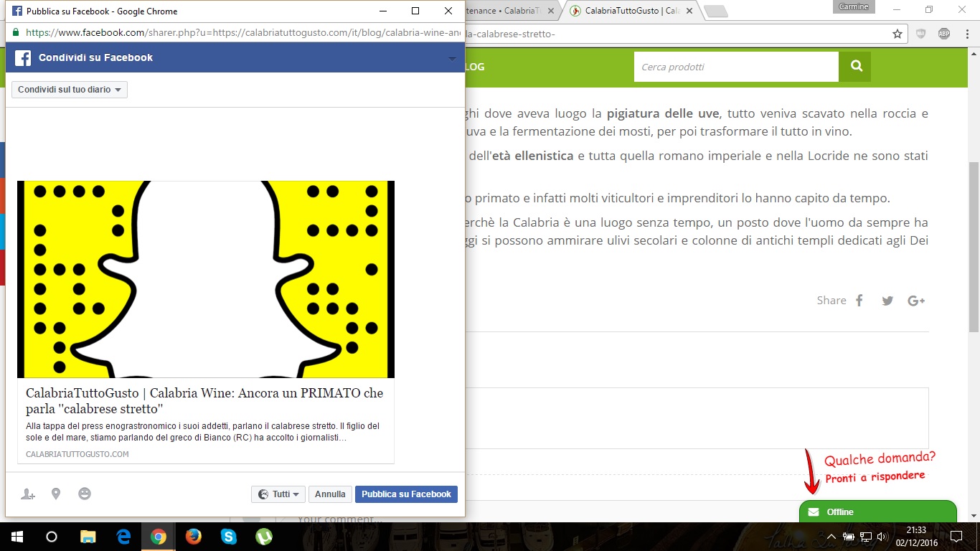This screenshot has height=551, width=980.
Task: Open uTorrent from the taskbar
Action: 264,537
